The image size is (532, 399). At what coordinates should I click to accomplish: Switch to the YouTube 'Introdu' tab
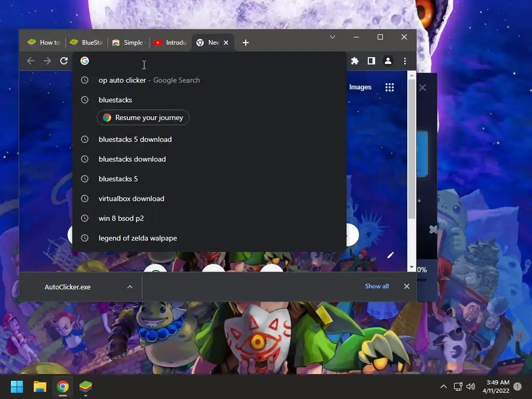click(170, 43)
